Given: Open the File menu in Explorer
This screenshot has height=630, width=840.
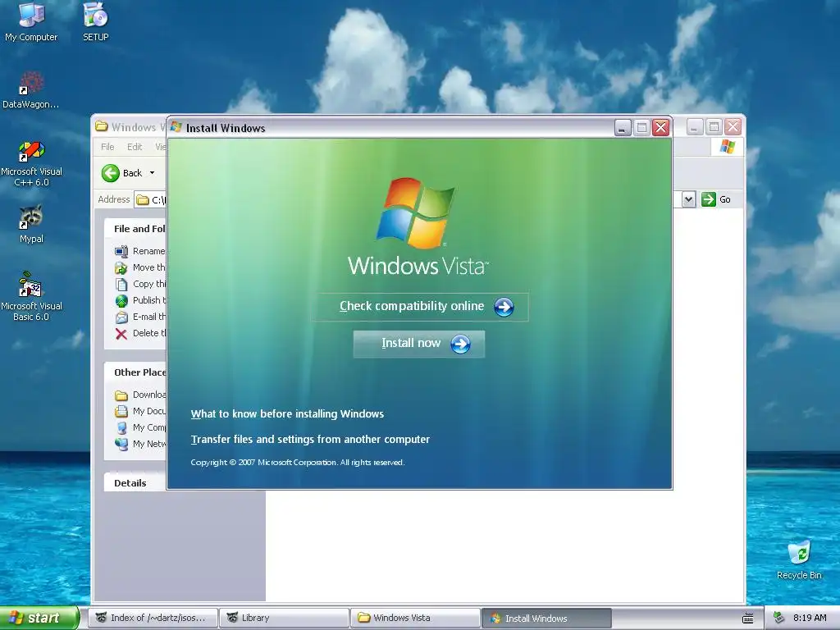Looking at the screenshot, I should click(107, 147).
